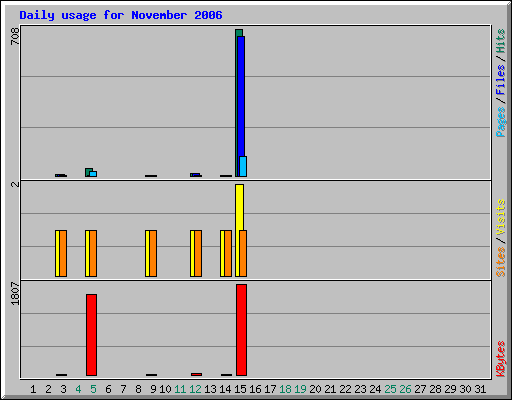This screenshot has height=400, width=512.
Task: Click the orange Sites bar on day 9
Action: tap(153, 253)
